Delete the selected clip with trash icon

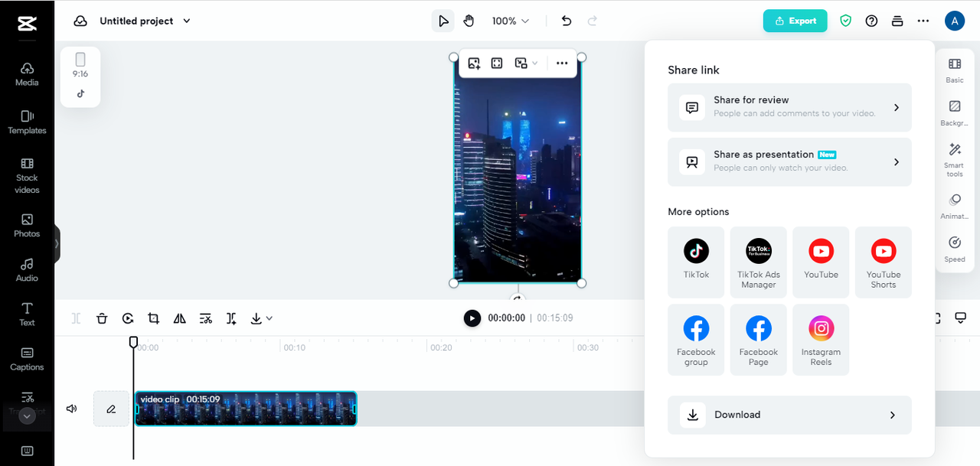coord(102,318)
